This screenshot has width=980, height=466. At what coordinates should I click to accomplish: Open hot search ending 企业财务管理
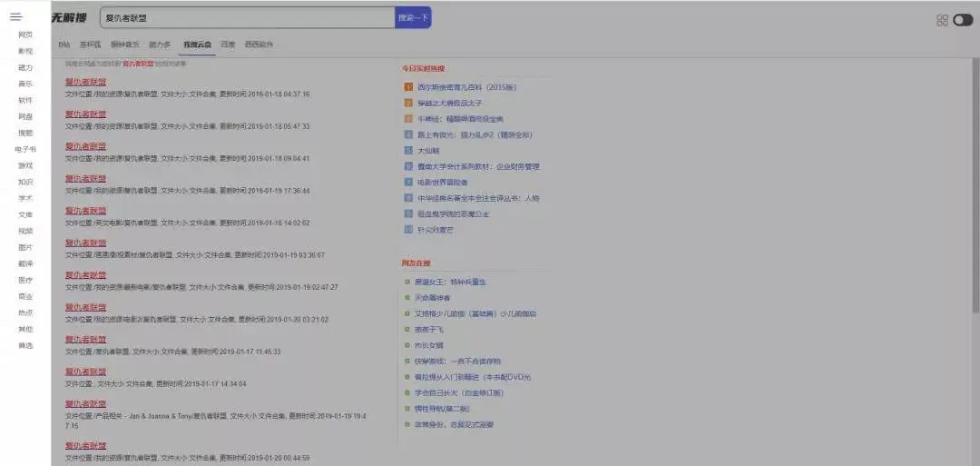tap(479, 166)
